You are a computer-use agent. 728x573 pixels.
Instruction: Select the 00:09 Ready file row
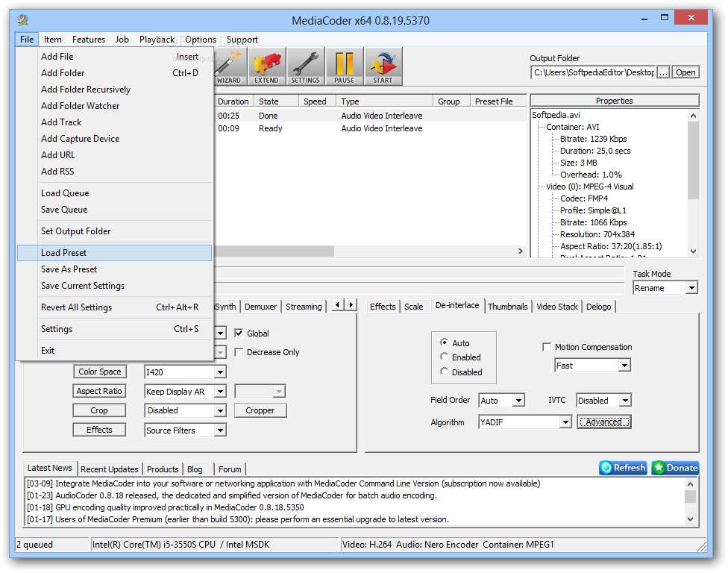click(371, 128)
